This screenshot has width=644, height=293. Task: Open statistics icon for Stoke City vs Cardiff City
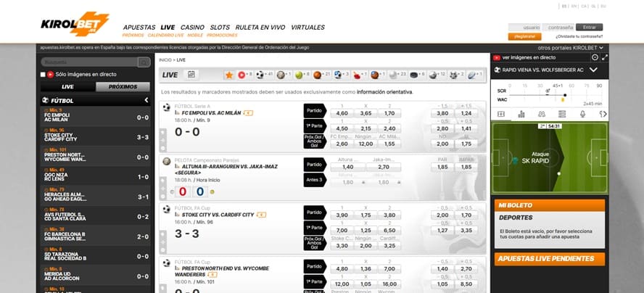pos(177,215)
